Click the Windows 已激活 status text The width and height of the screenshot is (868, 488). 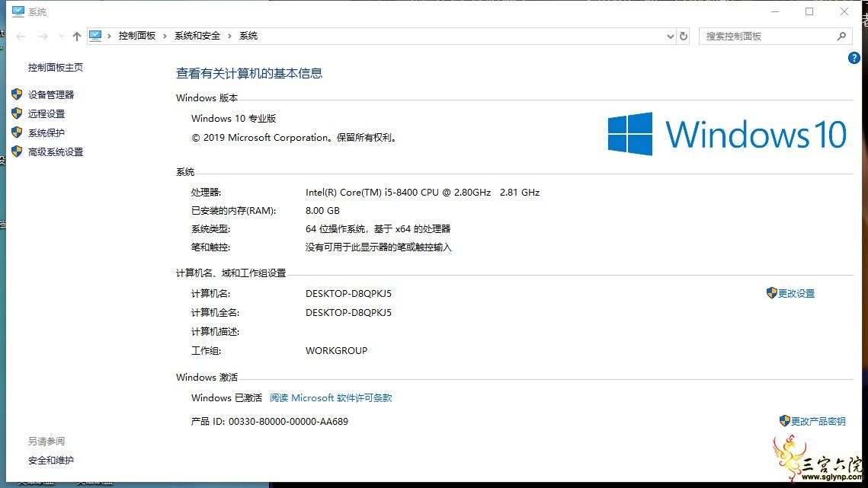(x=226, y=398)
